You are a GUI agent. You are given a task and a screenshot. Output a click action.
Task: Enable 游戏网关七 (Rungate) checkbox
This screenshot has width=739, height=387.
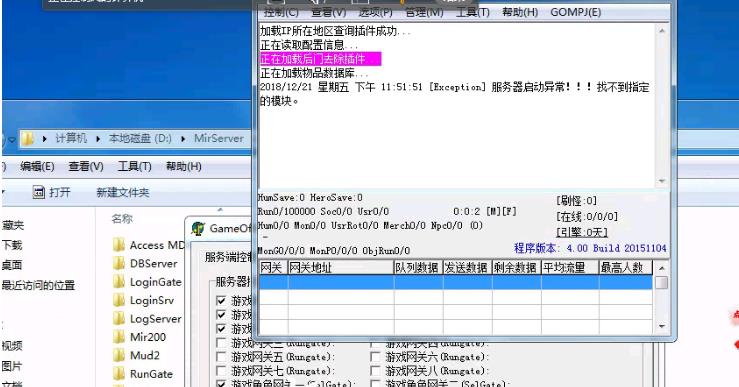point(221,371)
